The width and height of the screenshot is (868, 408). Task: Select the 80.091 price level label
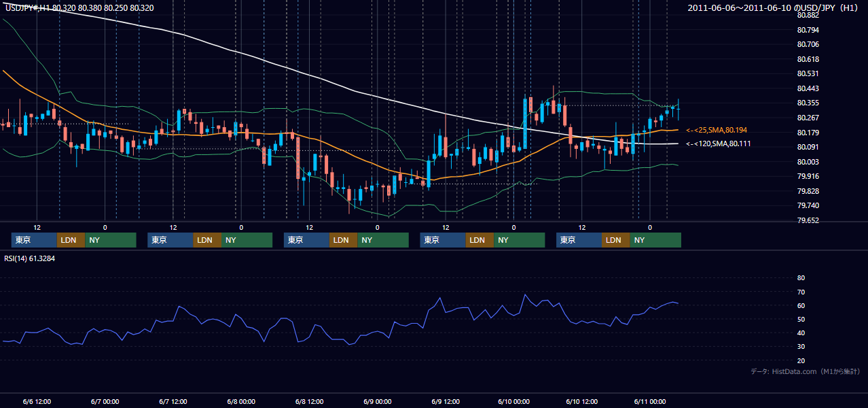pos(807,147)
